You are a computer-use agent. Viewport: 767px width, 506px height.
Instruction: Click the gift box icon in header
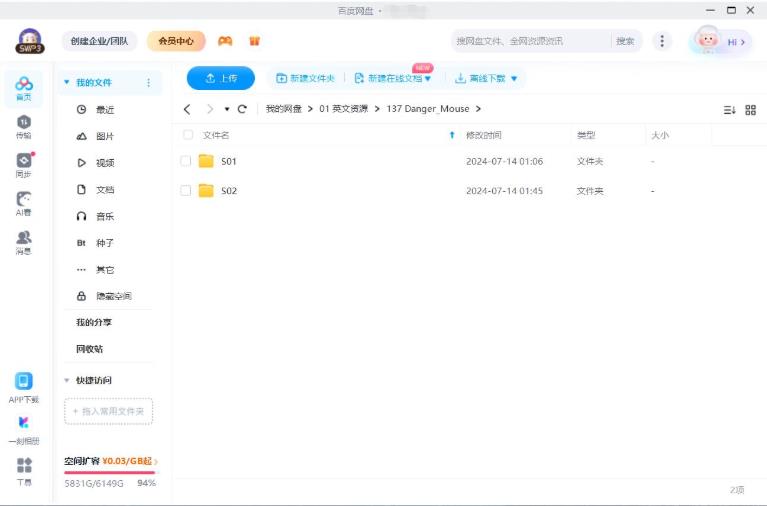254,41
